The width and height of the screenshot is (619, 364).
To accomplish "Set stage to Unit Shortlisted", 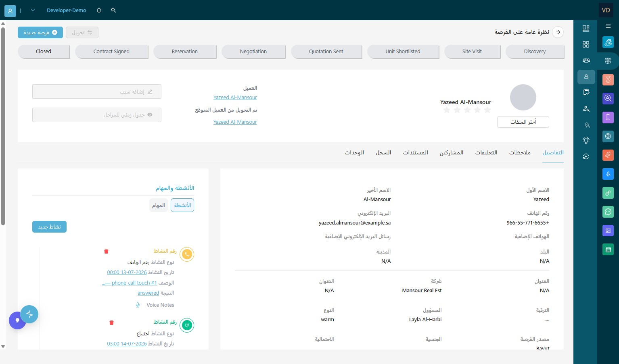I will tap(403, 52).
